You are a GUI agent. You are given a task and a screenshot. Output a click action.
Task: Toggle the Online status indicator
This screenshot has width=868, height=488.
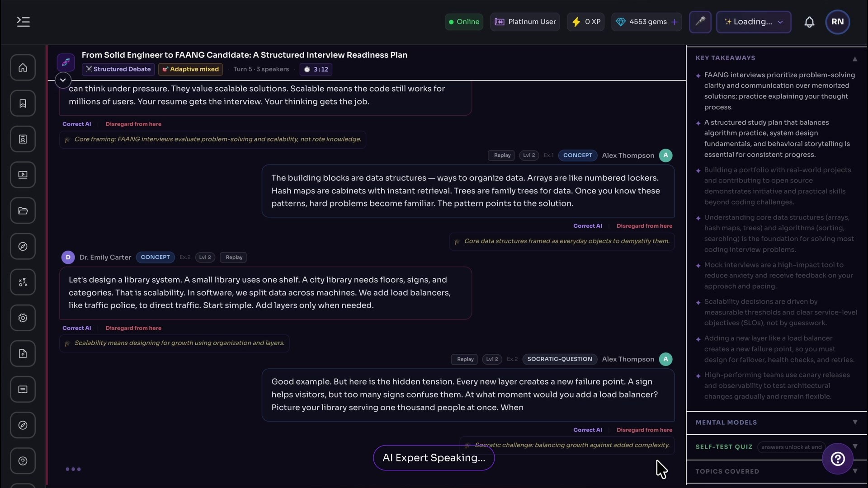click(464, 22)
